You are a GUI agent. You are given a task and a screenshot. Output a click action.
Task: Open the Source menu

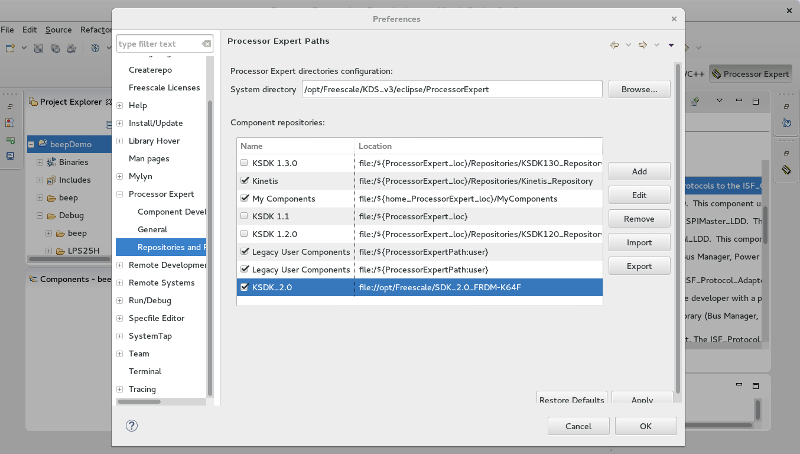click(x=59, y=30)
